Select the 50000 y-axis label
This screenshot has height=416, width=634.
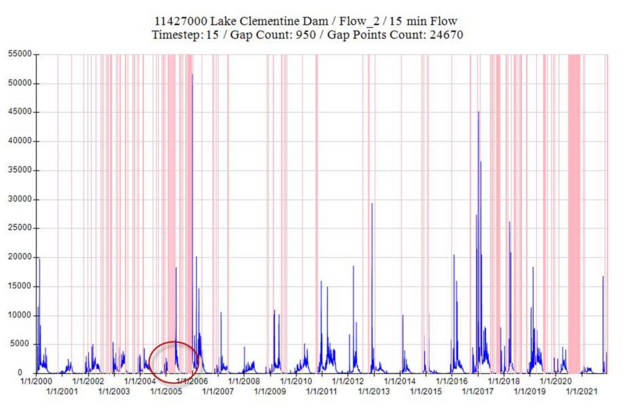(x=20, y=83)
